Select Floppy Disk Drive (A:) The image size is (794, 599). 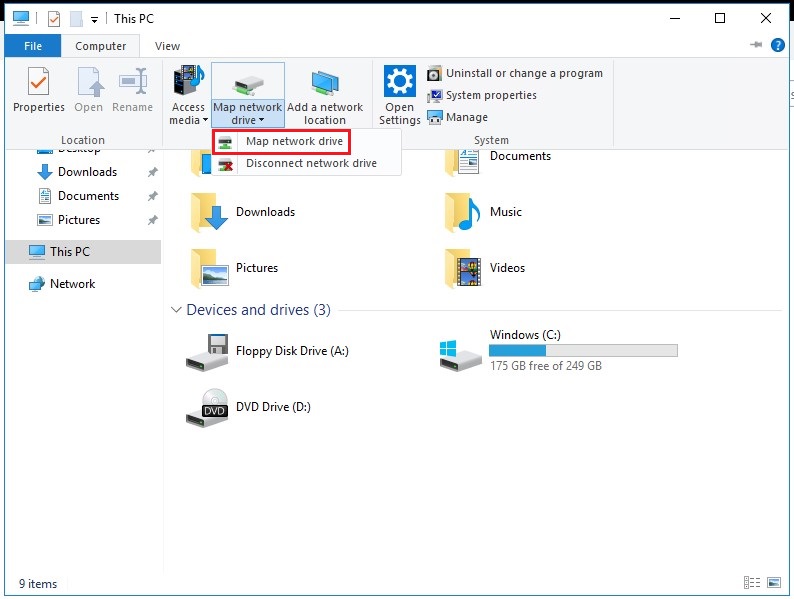click(267, 351)
